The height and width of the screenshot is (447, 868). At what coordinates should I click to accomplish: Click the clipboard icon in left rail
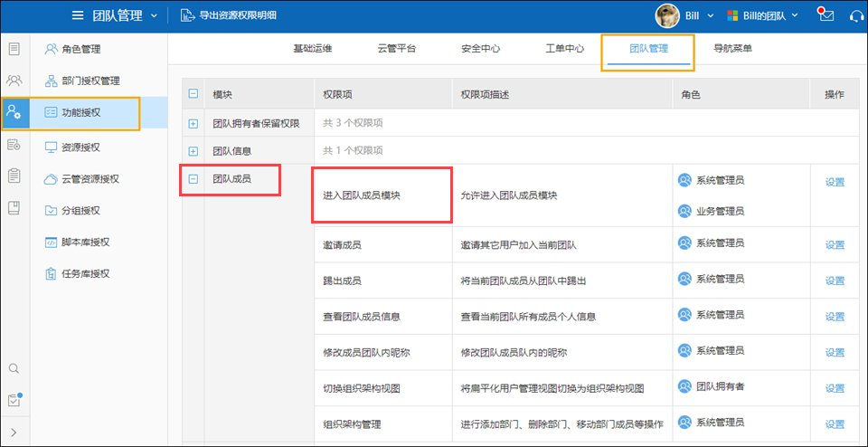14,176
